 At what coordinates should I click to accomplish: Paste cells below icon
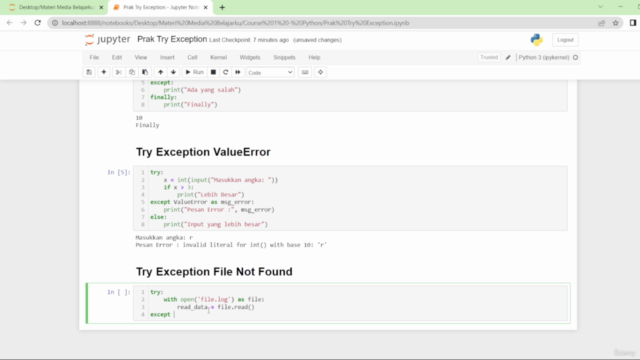tap(145, 72)
